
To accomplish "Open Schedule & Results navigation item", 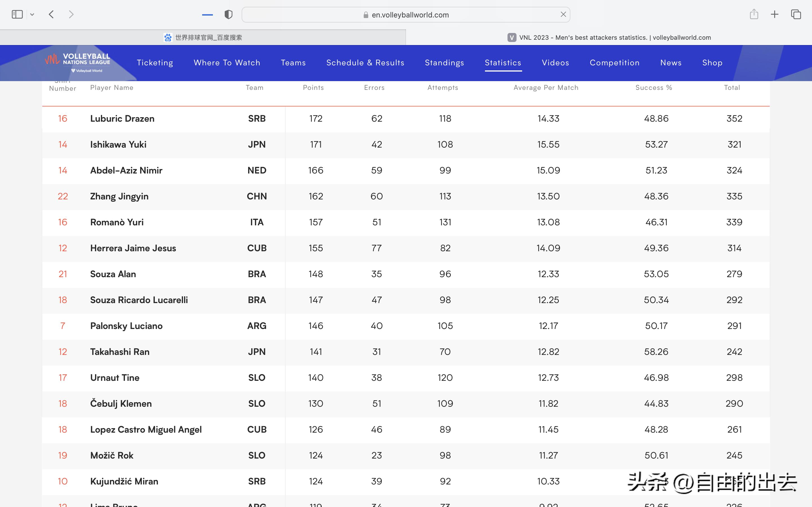I will 365,63.
